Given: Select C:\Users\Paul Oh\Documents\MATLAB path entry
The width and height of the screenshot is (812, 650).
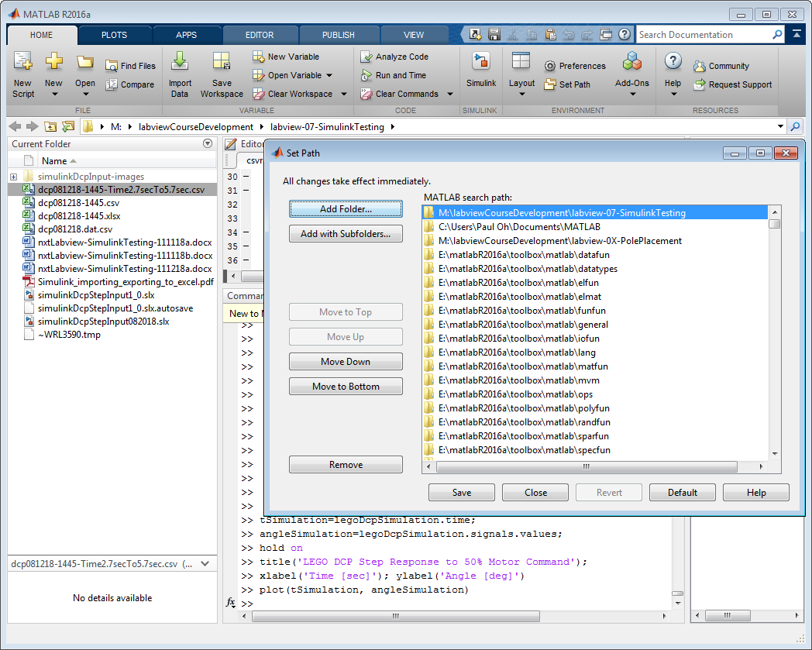Looking at the screenshot, I should click(519, 227).
